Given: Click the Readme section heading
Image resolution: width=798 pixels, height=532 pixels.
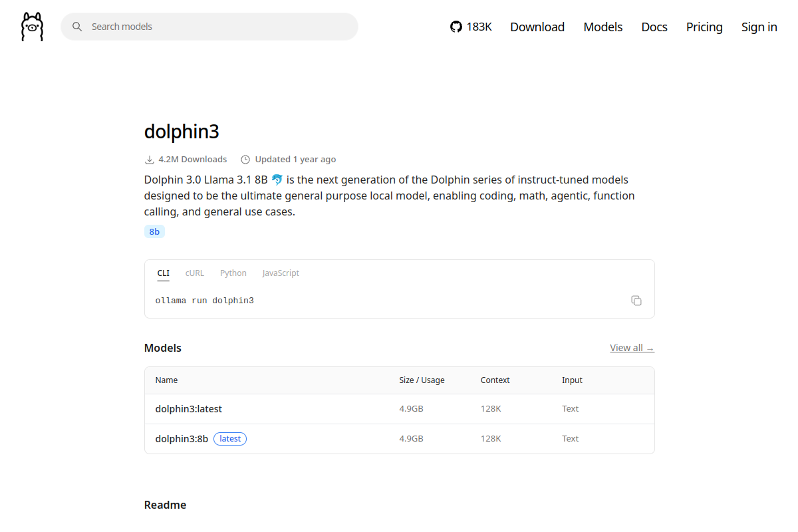Looking at the screenshot, I should [165, 505].
